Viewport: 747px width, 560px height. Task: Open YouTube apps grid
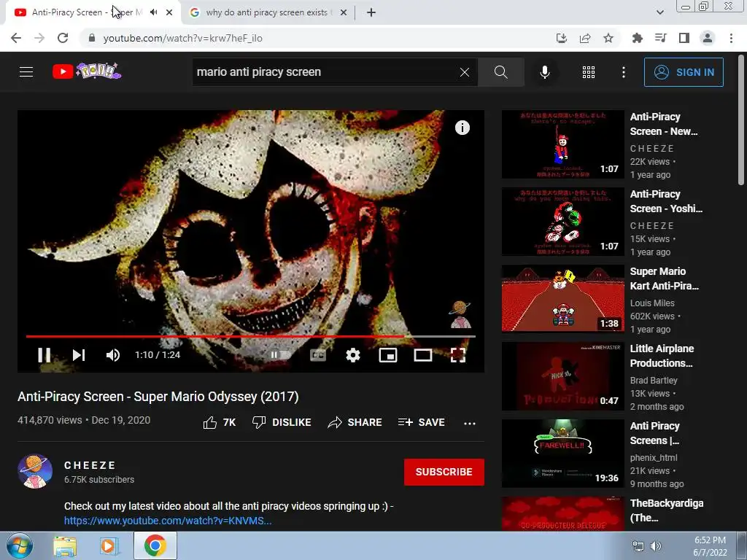click(x=589, y=72)
